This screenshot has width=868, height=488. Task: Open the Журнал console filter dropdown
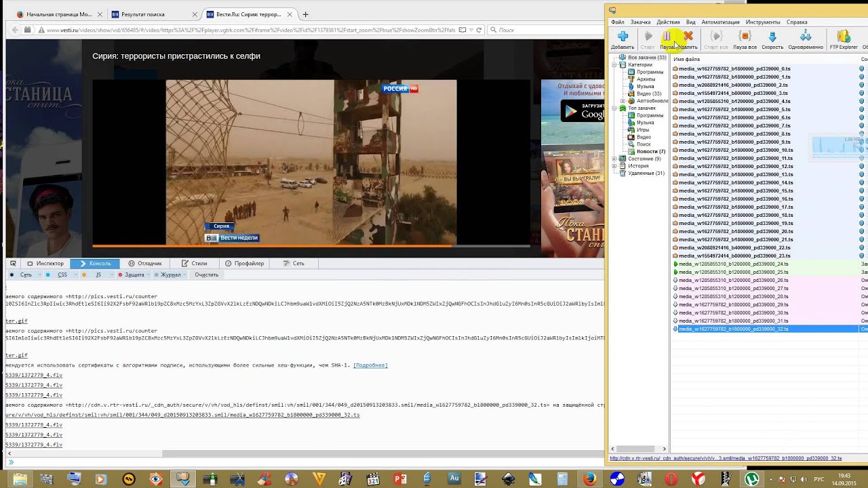[170, 274]
